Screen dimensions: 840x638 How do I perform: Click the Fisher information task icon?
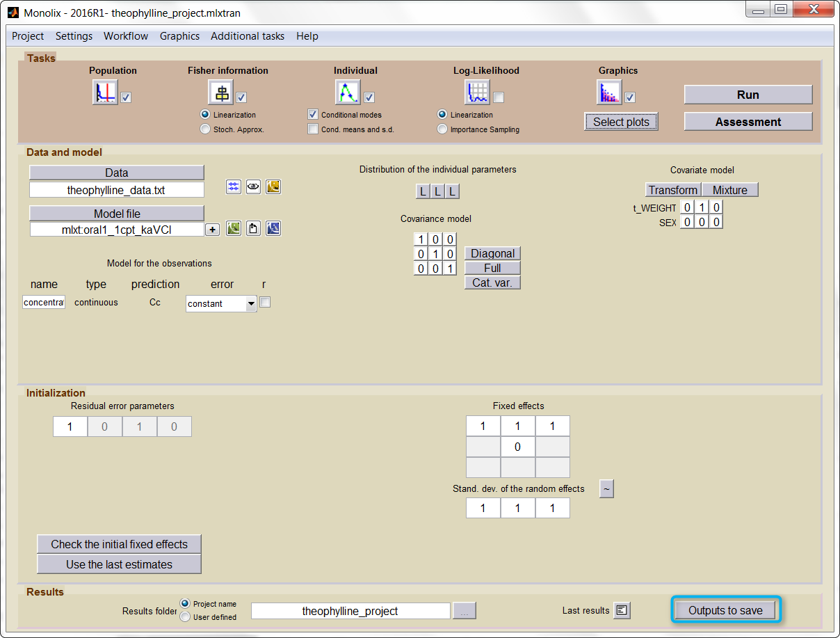[220, 92]
